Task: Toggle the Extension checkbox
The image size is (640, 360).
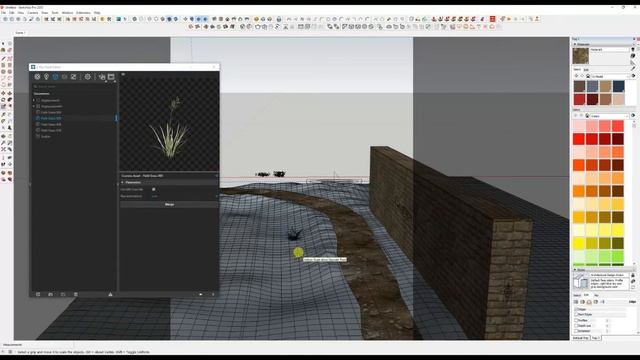Action: pos(576,331)
